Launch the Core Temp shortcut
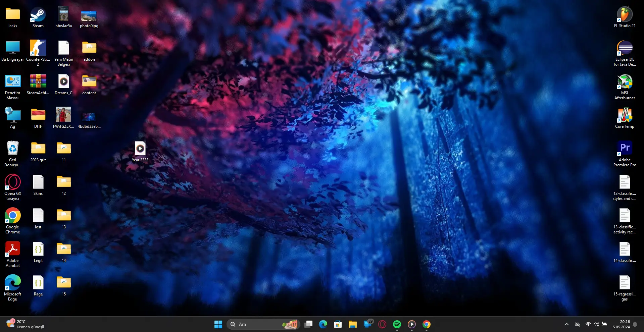Screen dimensions: 644x332 625,118
